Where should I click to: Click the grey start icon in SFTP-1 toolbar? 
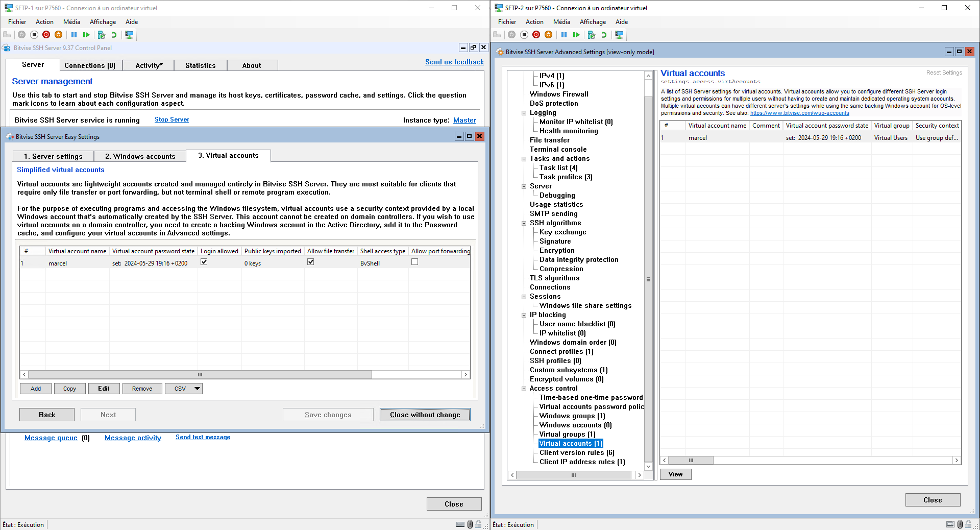21,35
